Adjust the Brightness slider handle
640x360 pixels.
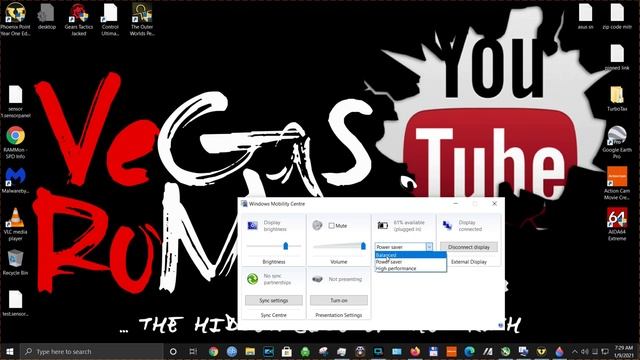(x=286, y=246)
